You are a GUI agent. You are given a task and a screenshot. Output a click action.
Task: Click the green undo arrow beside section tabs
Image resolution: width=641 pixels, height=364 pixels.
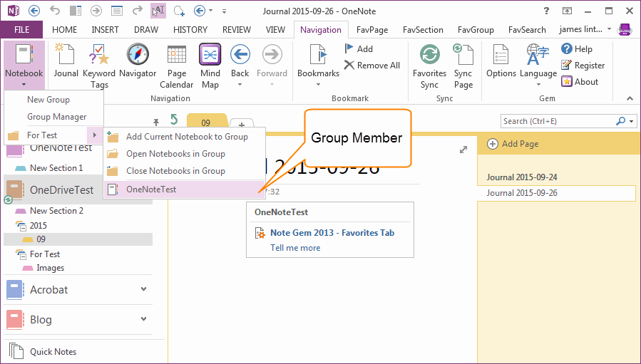pyautogui.click(x=174, y=120)
